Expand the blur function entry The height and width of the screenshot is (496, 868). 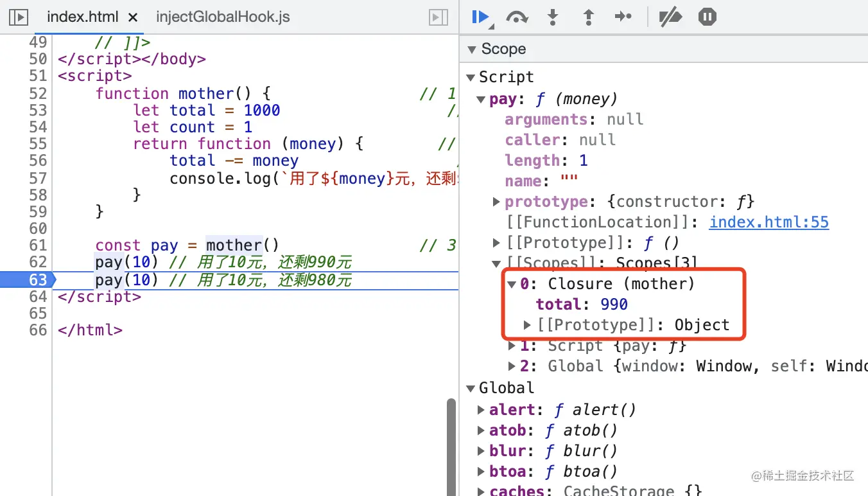click(x=481, y=451)
